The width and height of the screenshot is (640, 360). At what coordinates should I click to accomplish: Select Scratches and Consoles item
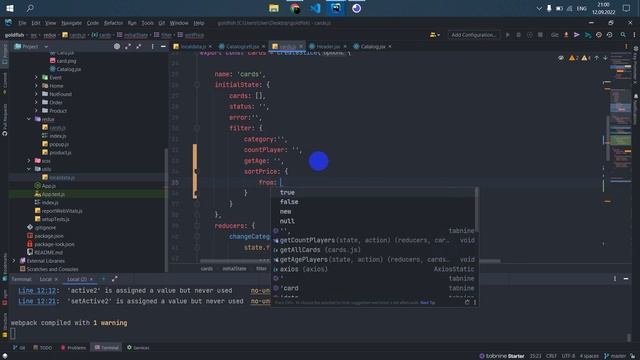click(x=52, y=269)
